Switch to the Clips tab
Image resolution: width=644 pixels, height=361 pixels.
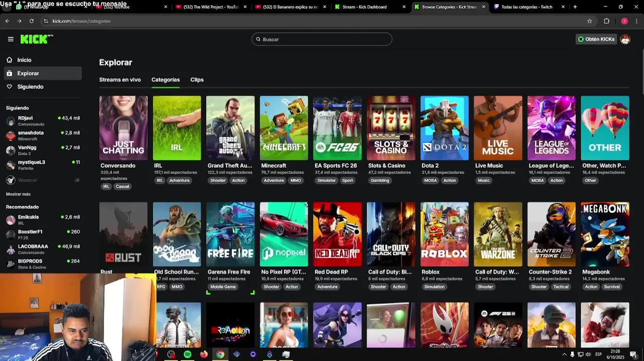click(x=197, y=80)
